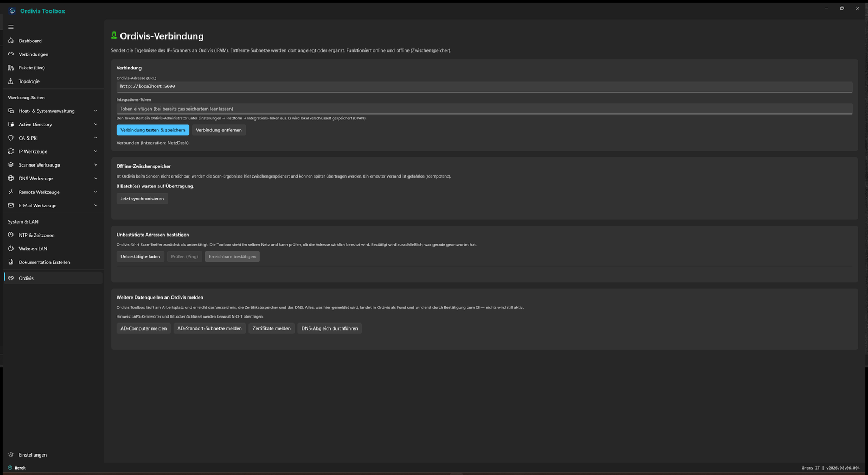Open Pakete (Live) view
Screen dimensions: 868x475
(x=53, y=68)
